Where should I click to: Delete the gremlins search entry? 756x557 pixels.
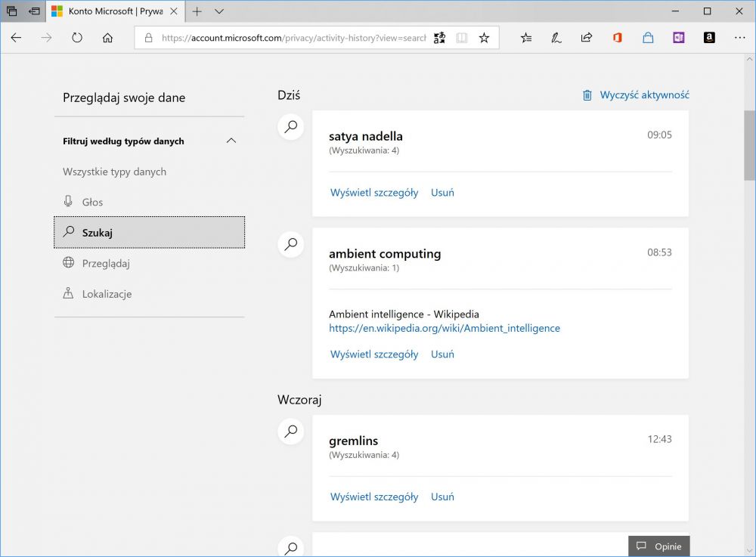442,497
